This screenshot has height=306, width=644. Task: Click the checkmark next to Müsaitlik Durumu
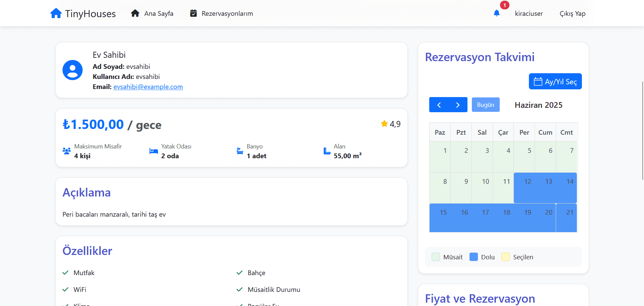[239, 290]
